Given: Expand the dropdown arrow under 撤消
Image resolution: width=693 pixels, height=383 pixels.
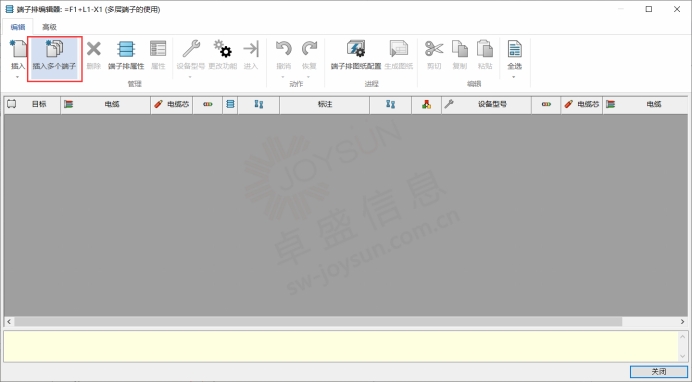Looking at the screenshot, I should coord(283,77).
